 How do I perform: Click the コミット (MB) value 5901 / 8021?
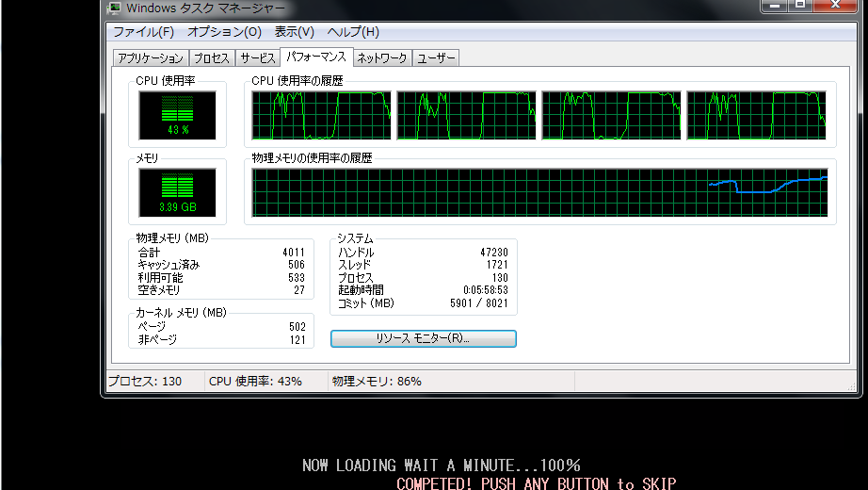(479, 303)
